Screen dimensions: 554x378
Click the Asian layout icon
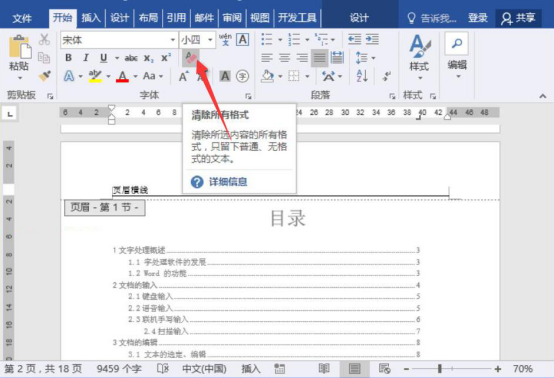(328, 76)
